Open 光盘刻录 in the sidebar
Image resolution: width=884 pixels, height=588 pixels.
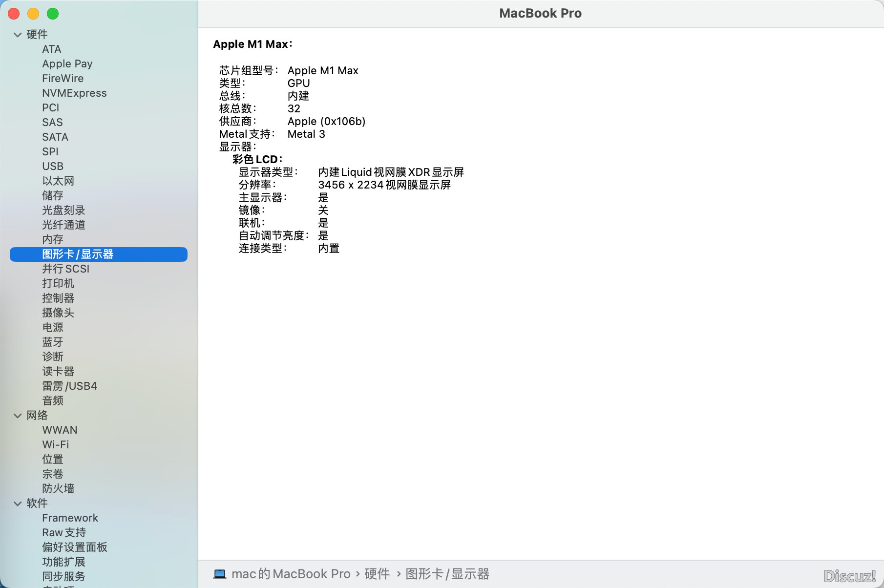click(63, 210)
